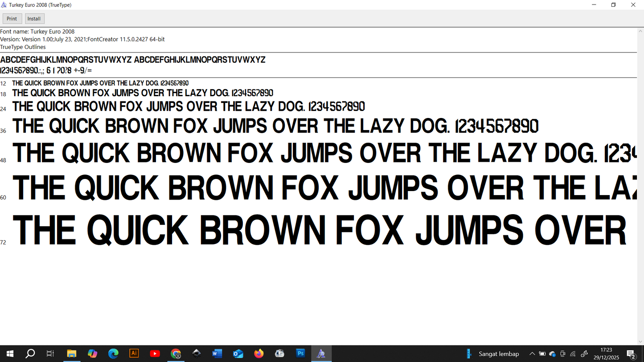Click the '48' point size label
This screenshot has width=644, height=362.
coord(3,160)
